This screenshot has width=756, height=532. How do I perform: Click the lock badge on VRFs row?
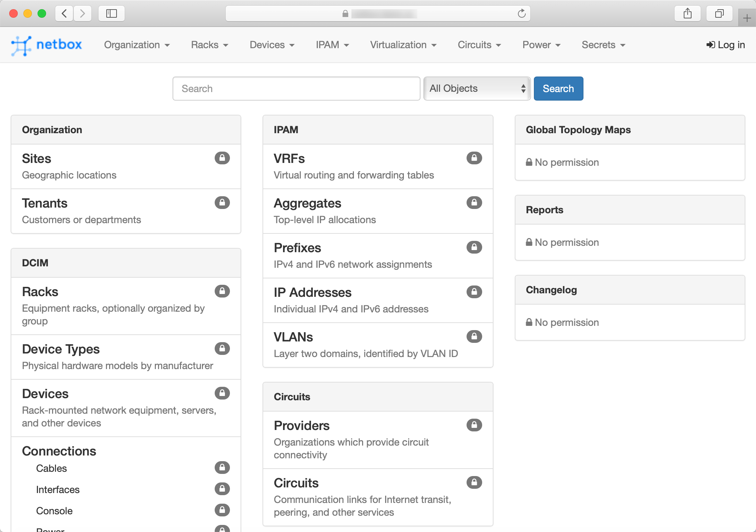[474, 158]
